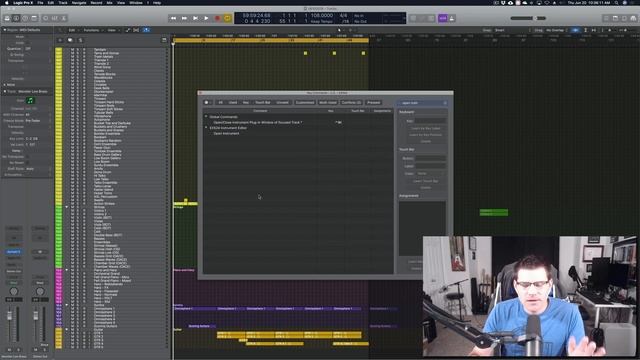Select Touch Bar filter in Key Commands

(263, 102)
